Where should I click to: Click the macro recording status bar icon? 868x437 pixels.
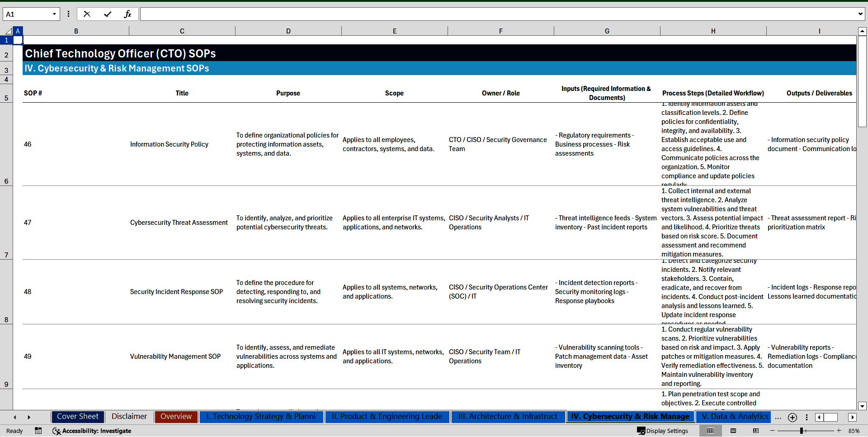38,431
